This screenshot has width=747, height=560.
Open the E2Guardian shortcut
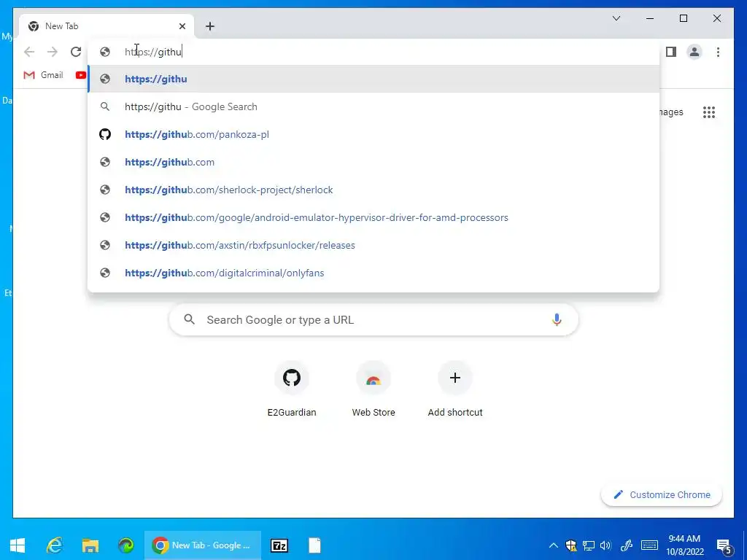(x=292, y=389)
